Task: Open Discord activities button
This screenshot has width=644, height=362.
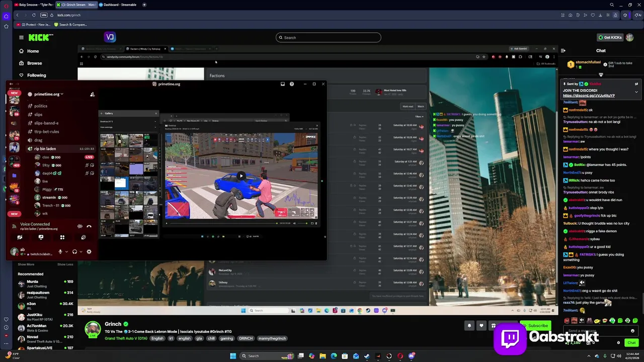Action: tap(62, 237)
